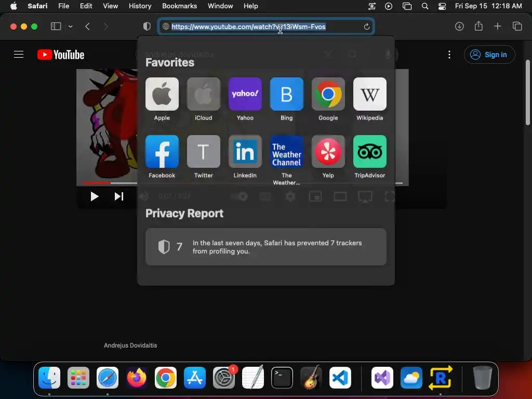532x399 pixels.
Task: Open the YouTube guide hamburger menu
Action: click(19, 54)
